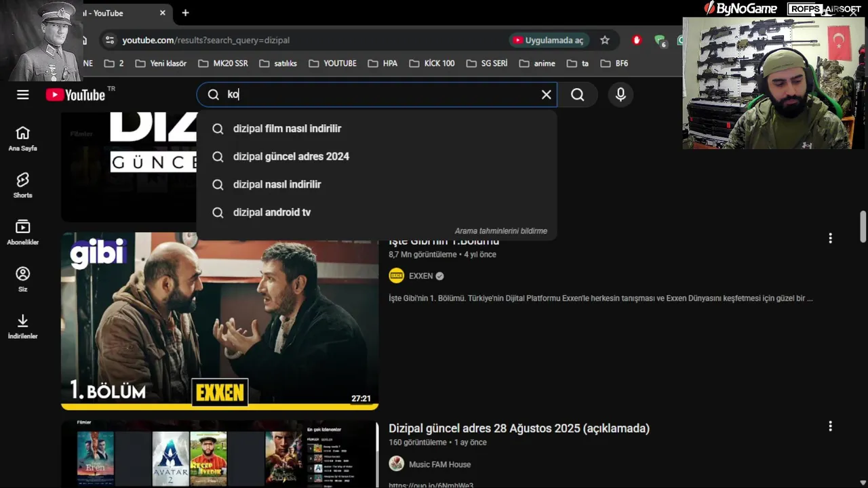Click the browser address bar URL

click(205, 40)
